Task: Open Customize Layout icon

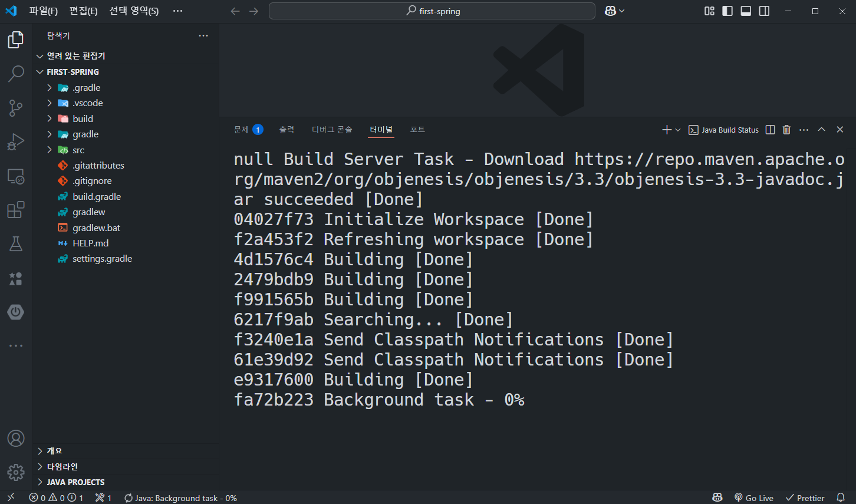Action: click(x=709, y=11)
